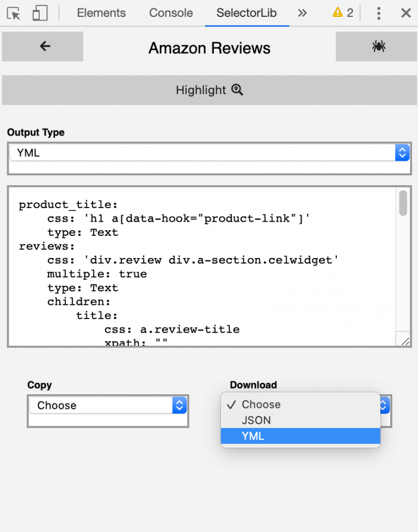This screenshot has width=418, height=532.
Task: Activate the inspect element cursor icon
Action: point(14,13)
